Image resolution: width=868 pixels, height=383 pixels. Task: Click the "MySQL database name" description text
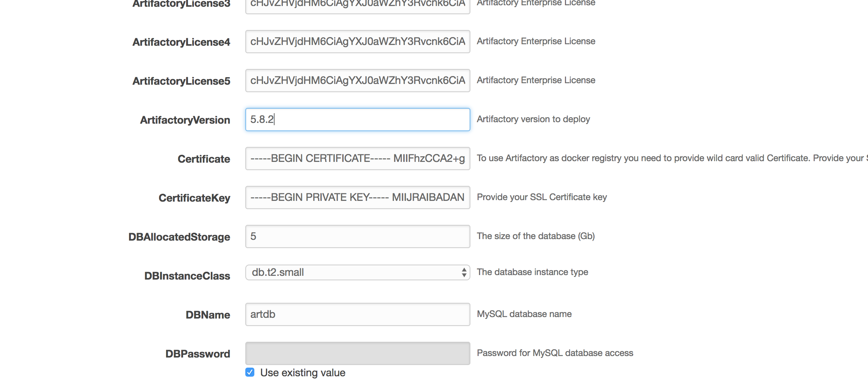(x=524, y=314)
